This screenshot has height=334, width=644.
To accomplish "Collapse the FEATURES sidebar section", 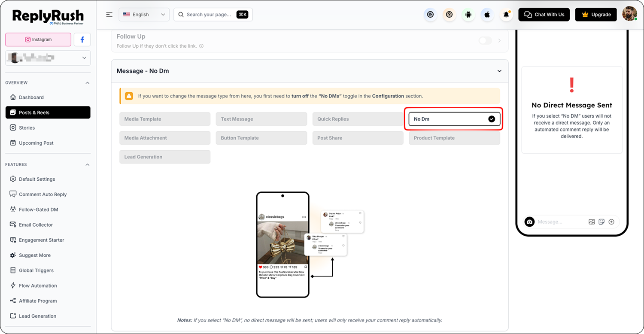I will pyautogui.click(x=88, y=165).
